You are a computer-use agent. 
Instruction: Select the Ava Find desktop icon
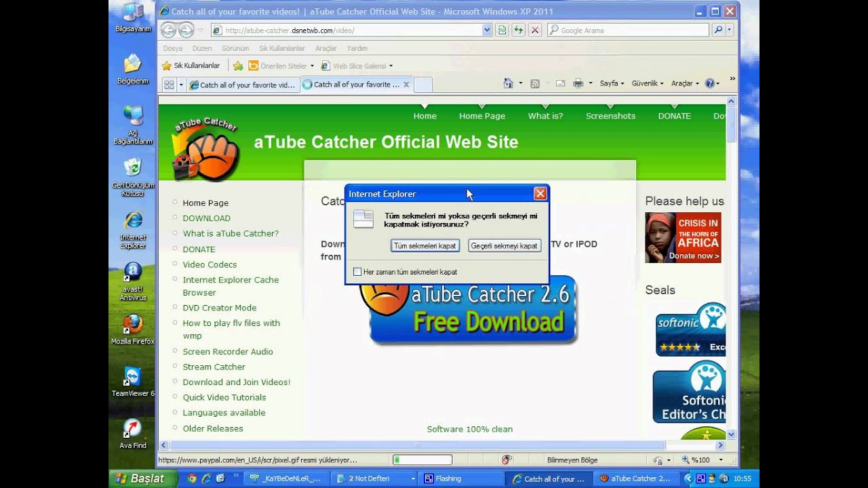click(x=133, y=434)
